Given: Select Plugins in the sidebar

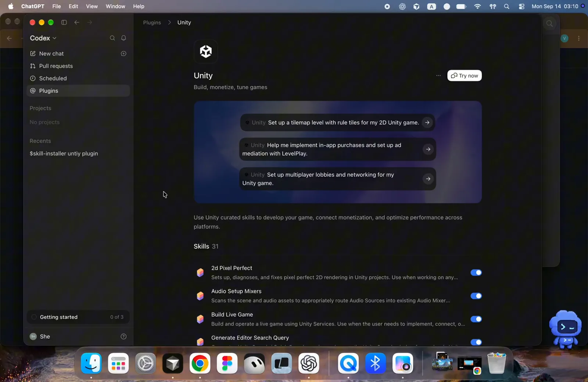Looking at the screenshot, I should coord(78,91).
